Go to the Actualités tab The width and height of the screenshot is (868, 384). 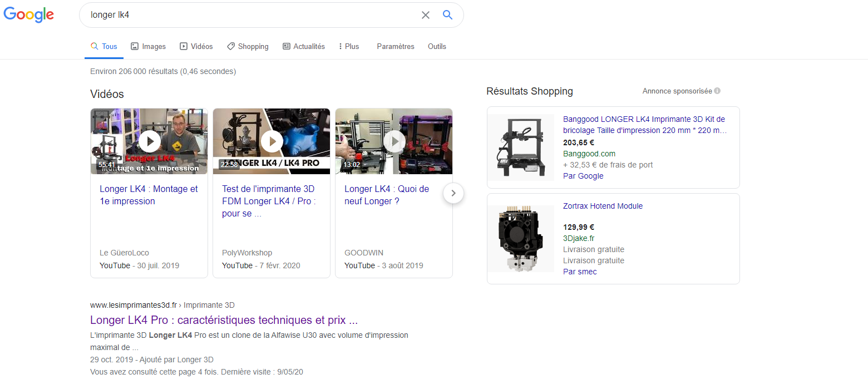point(304,47)
